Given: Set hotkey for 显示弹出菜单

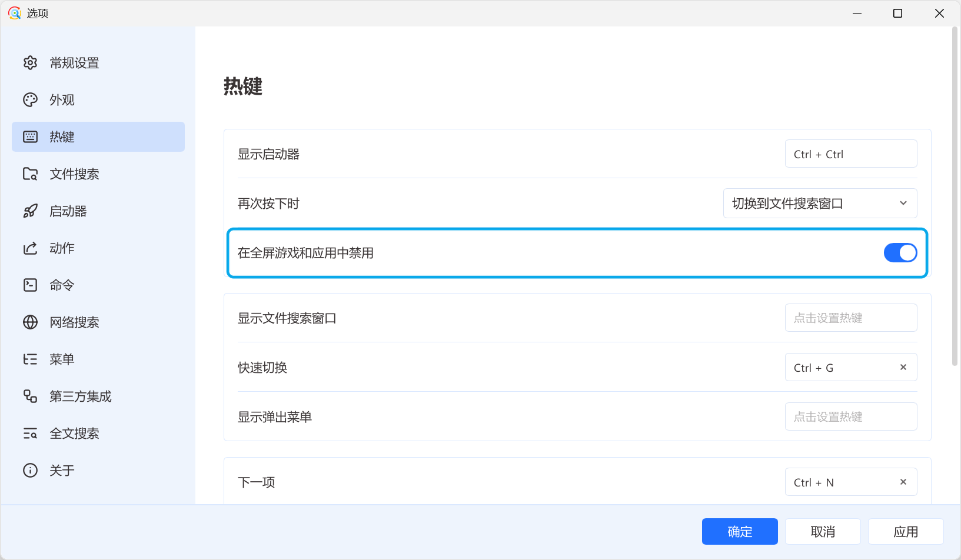Looking at the screenshot, I should [851, 416].
